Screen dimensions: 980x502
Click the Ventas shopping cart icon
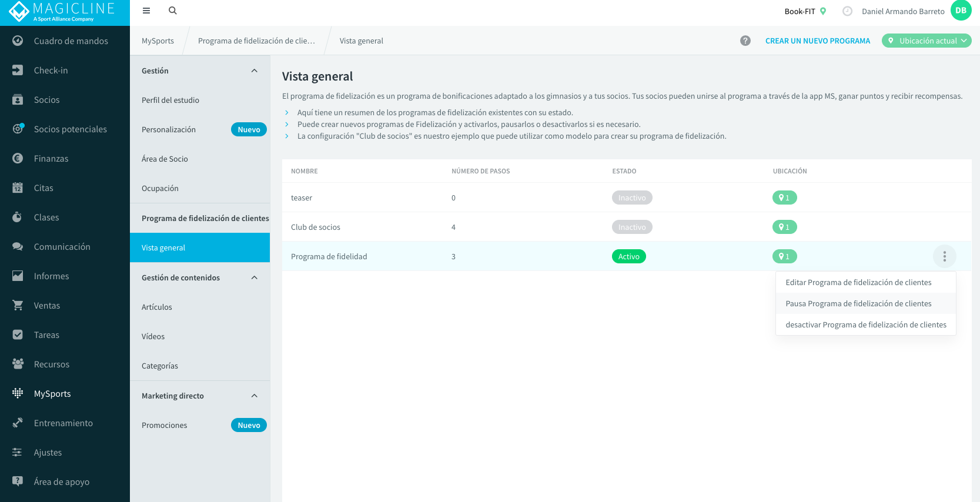point(18,305)
